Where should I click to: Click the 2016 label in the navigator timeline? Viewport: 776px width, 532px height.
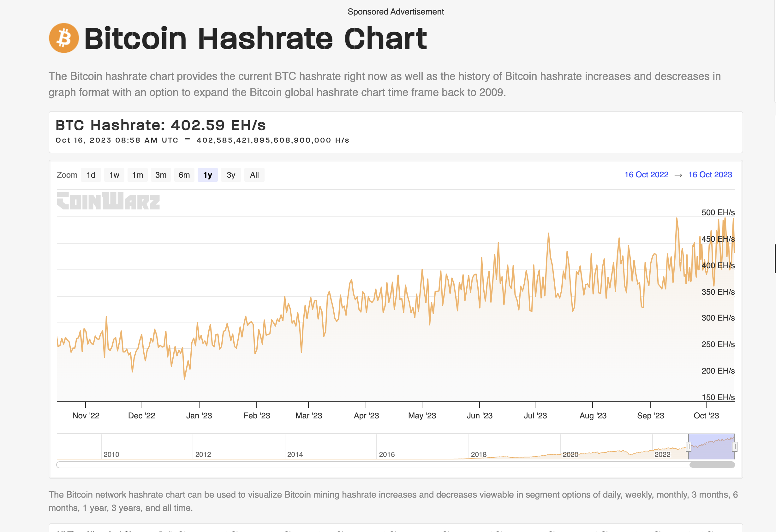pyautogui.click(x=387, y=454)
